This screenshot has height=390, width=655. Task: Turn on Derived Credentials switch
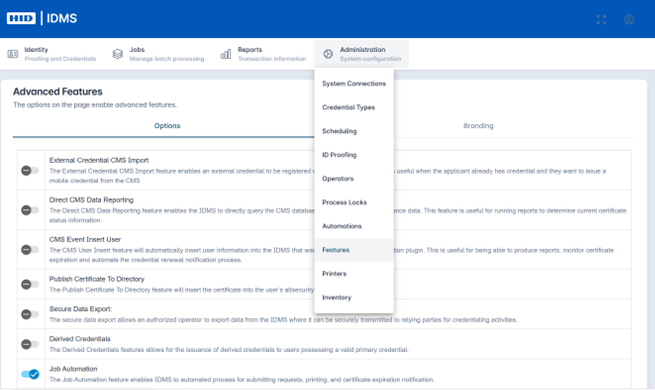point(30,344)
